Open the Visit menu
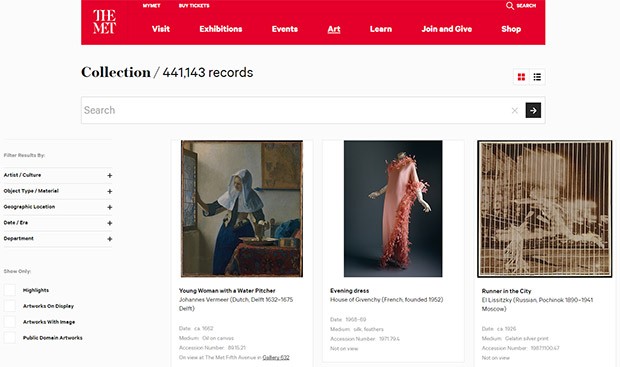Viewport: 620px width, 367px height. tap(161, 29)
